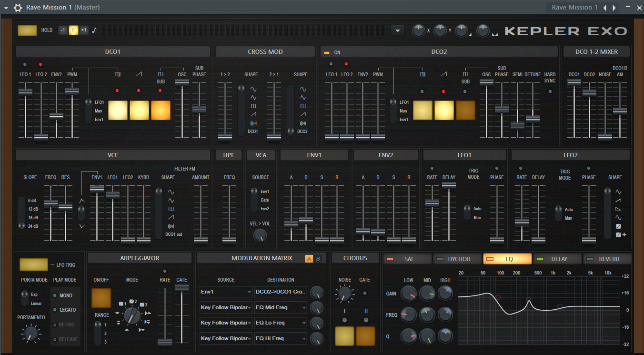The width and height of the screenshot is (644, 355).
Task: Click the VCF FREQ slider handle
Action: 50,203
